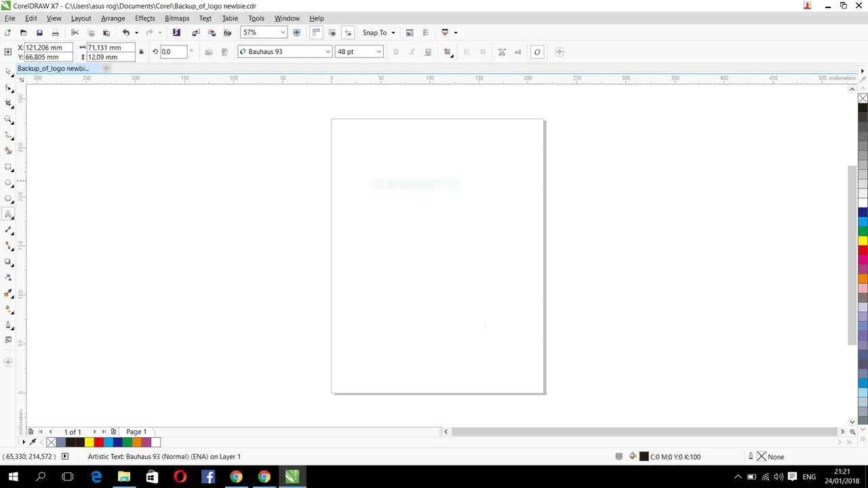This screenshot has width=868, height=488.
Task: Click the Full-screen preview icon
Action: 296,33
